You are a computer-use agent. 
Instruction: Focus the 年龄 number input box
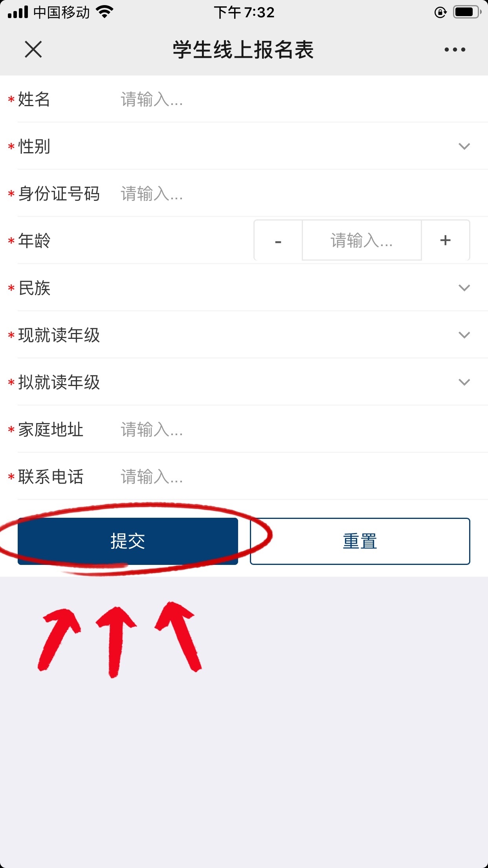(x=362, y=240)
